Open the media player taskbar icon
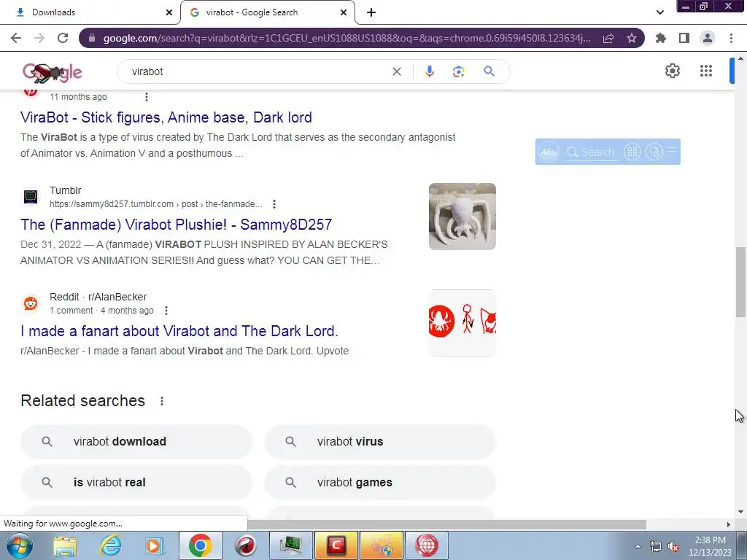Screen dimensions: 747x560 (x=155, y=545)
